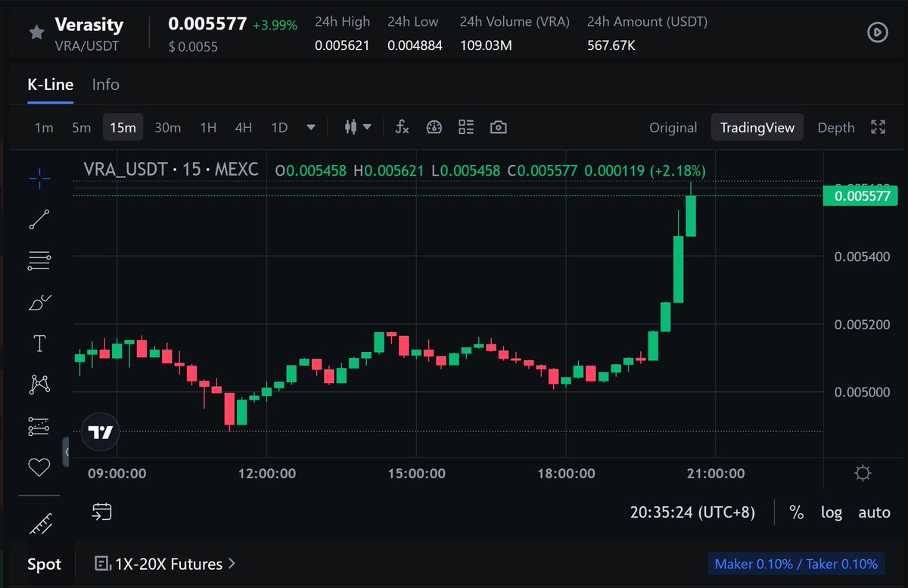
Task: Open the go-to-date calendar icon
Action: (102, 512)
